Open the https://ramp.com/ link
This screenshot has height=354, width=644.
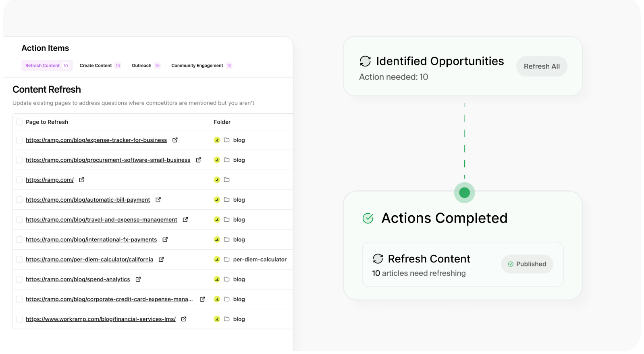coord(50,180)
